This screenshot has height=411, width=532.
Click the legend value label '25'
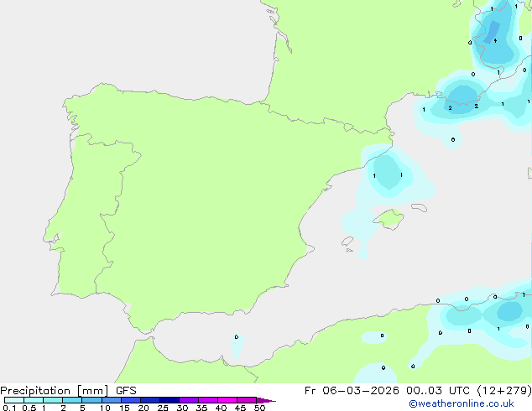(163, 408)
